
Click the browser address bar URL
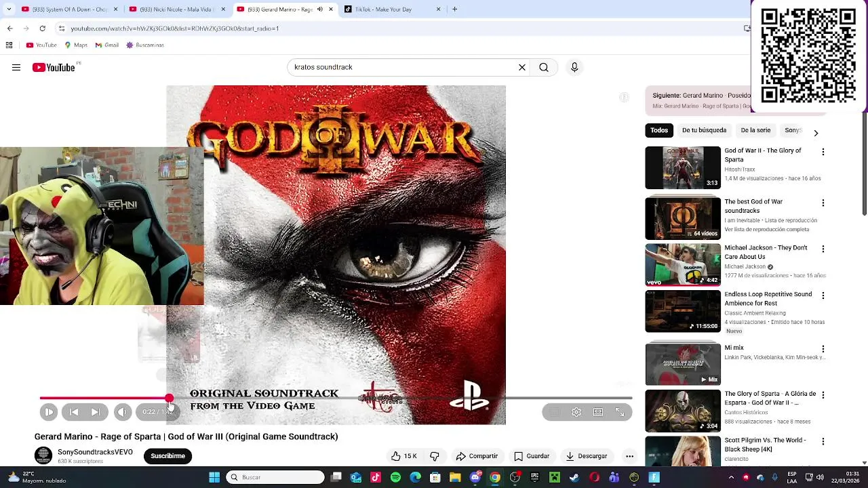coord(175,28)
